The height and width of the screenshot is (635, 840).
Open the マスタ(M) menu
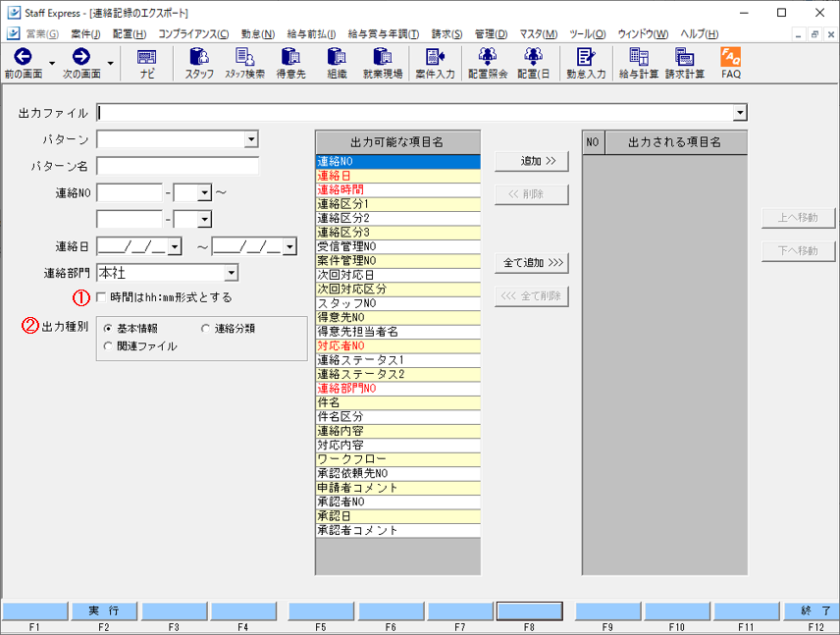539,33
